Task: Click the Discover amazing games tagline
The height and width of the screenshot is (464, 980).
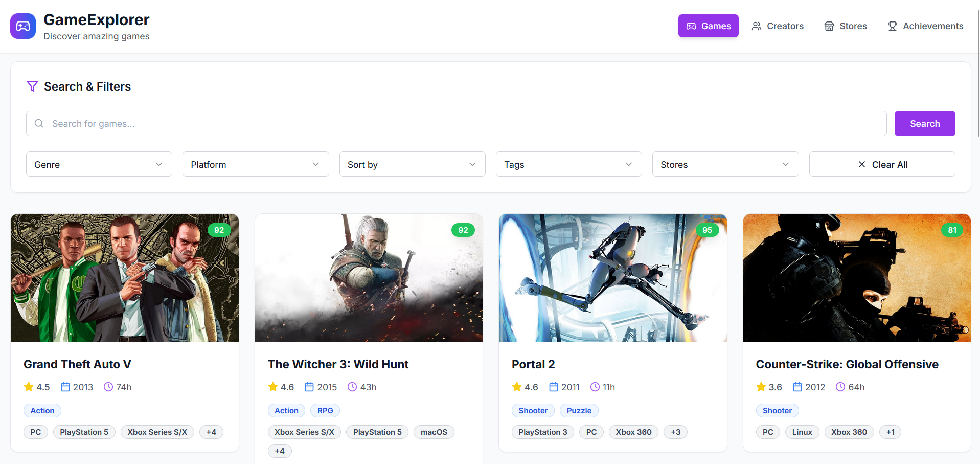Action: click(97, 36)
